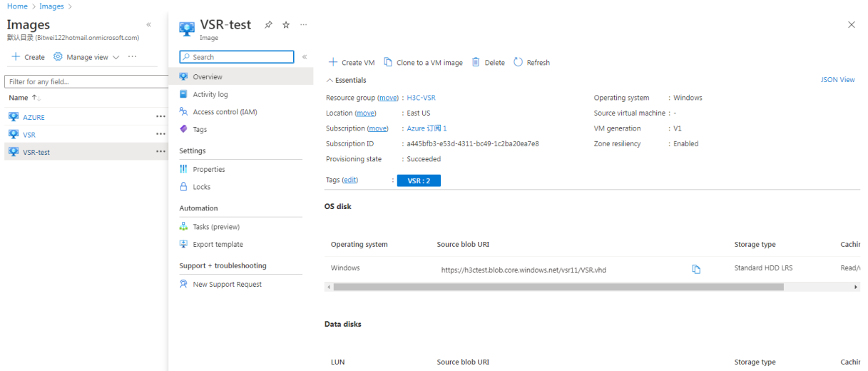Click the large VSR-test image icon in the header

187,29
